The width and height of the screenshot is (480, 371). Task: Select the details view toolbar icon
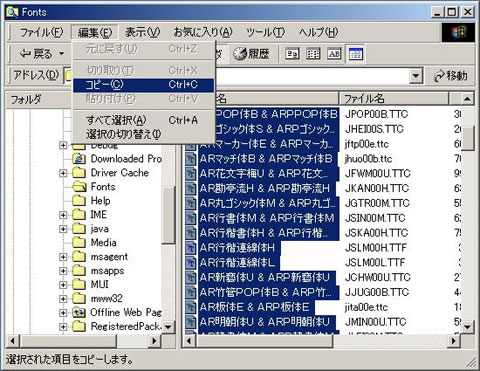[355, 54]
